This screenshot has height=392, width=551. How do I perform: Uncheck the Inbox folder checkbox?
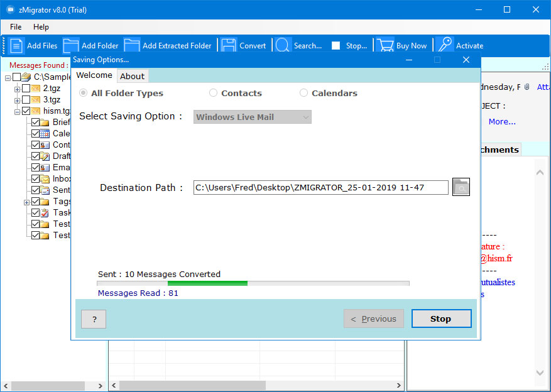(35, 179)
